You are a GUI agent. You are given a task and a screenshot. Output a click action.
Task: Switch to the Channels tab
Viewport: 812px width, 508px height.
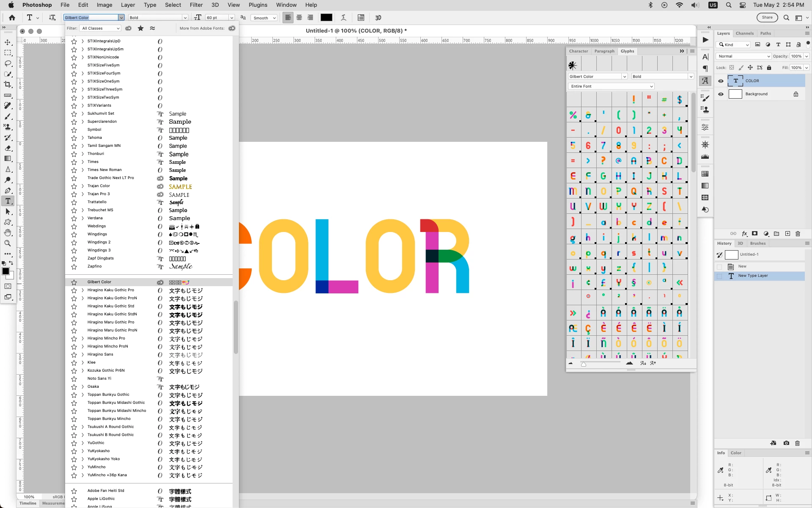(x=744, y=33)
